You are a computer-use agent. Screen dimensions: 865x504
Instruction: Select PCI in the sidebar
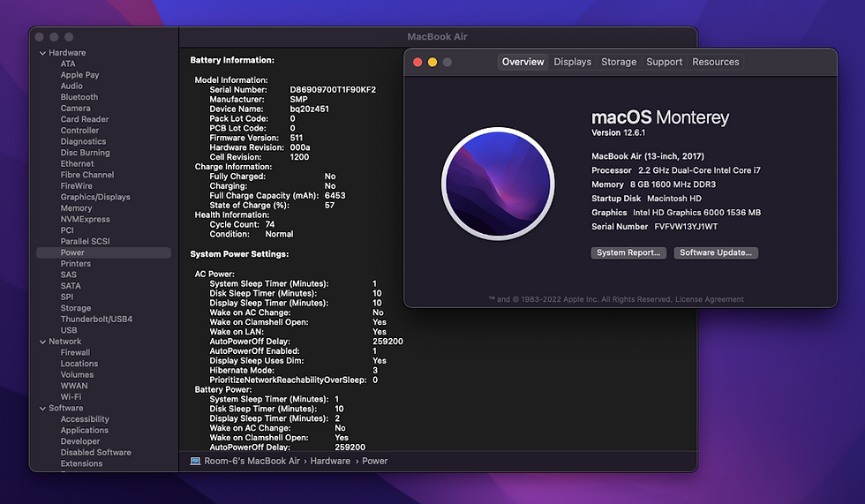(67, 230)
